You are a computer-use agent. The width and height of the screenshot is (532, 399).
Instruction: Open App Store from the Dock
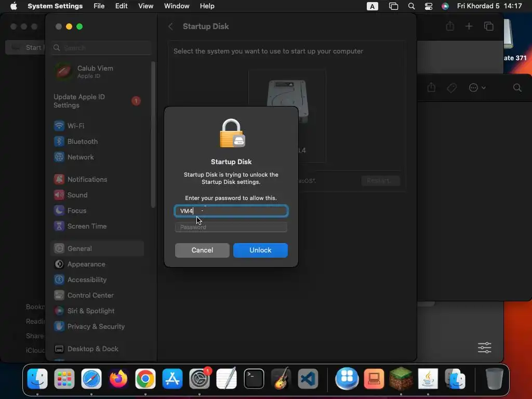[x=172, y=378]
